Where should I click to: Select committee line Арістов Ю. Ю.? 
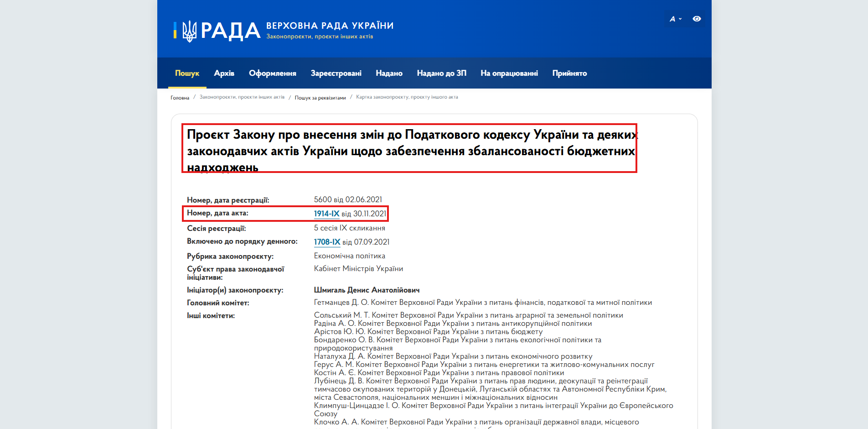(429, 331)
